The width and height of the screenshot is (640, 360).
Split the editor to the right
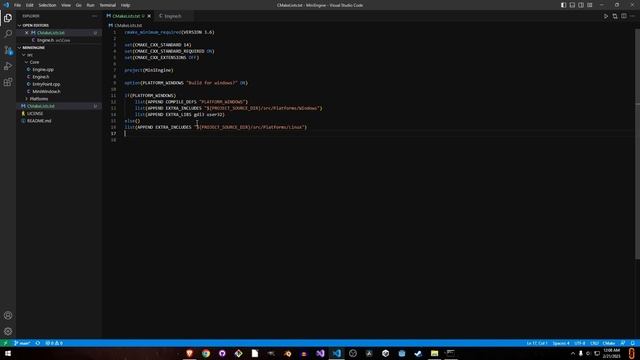(x=624, y=16)
